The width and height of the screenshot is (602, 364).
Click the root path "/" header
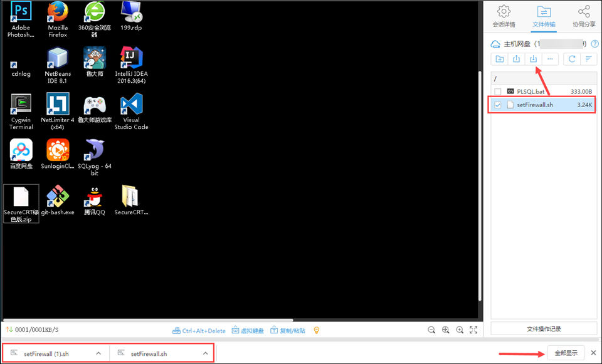tap(544, 79)
